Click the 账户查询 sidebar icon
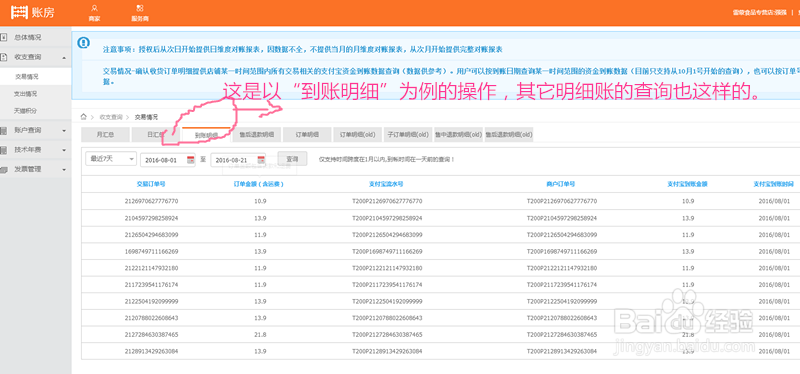The image size is (800, 374). tap(4, 130)
